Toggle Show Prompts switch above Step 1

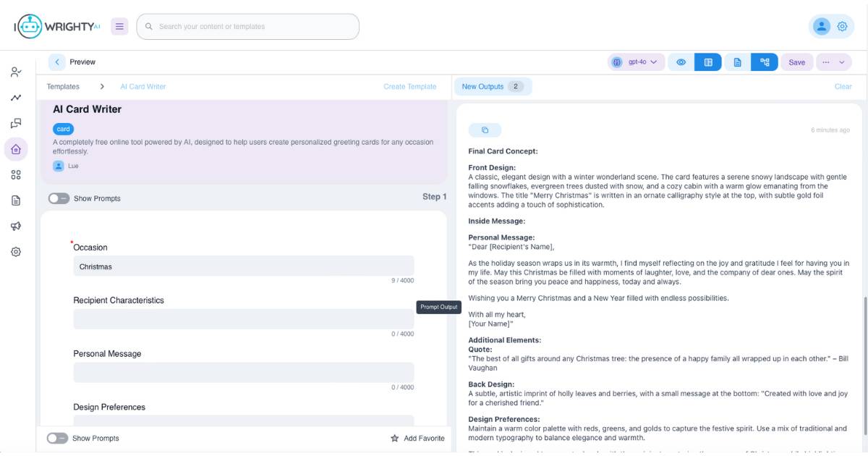click(x=59, y=198)
